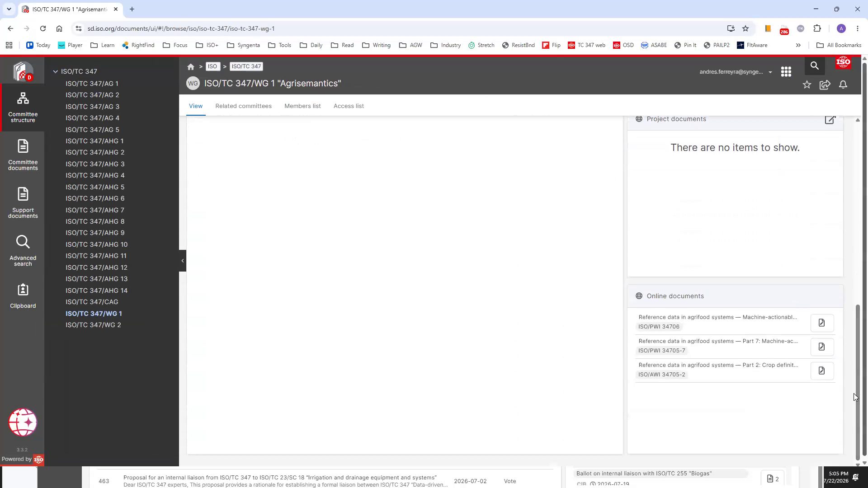The height and width of the screenshot is (488, 868).
Task: Open Chrome extensions puzzle icon
Action: (817, 28)
